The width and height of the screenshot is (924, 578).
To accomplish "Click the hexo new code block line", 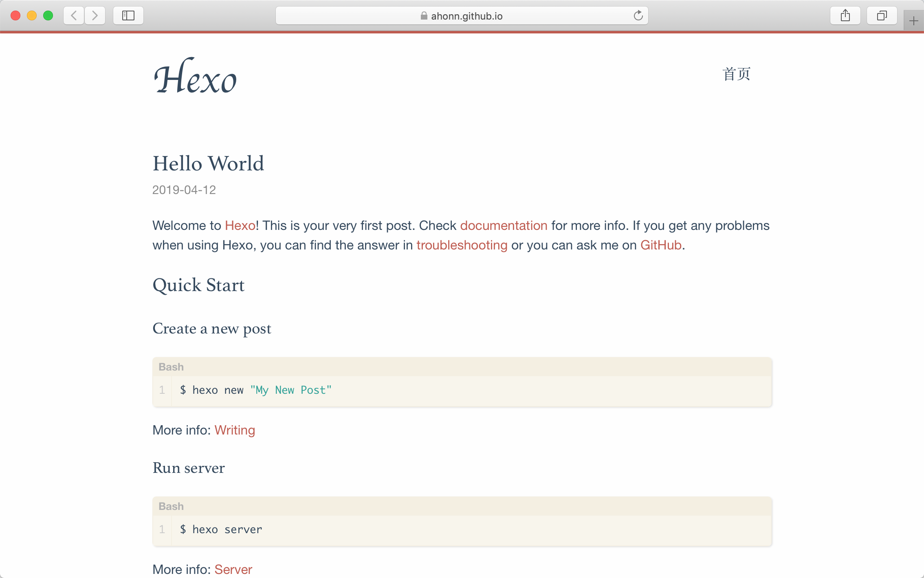I will 256,390.
